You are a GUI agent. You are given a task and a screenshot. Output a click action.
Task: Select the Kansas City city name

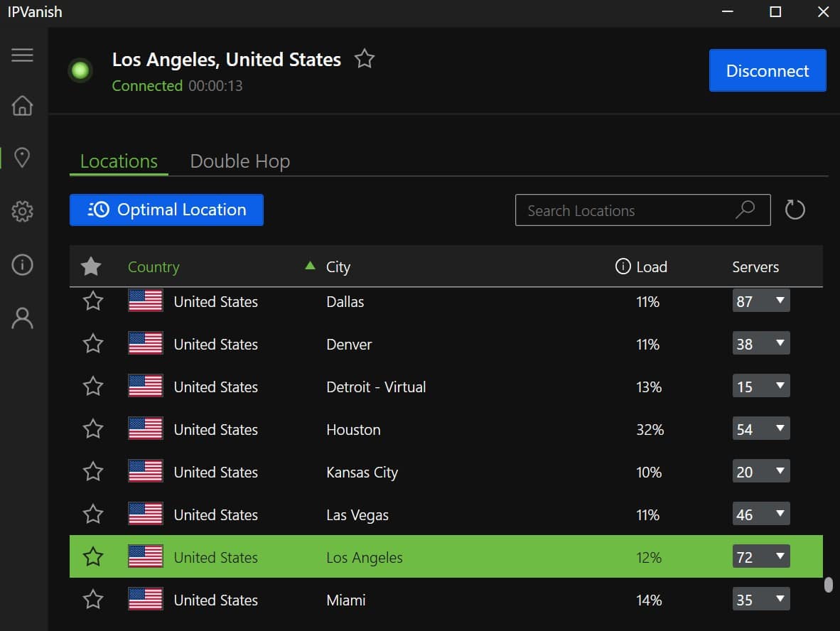(x=362, y=473)
